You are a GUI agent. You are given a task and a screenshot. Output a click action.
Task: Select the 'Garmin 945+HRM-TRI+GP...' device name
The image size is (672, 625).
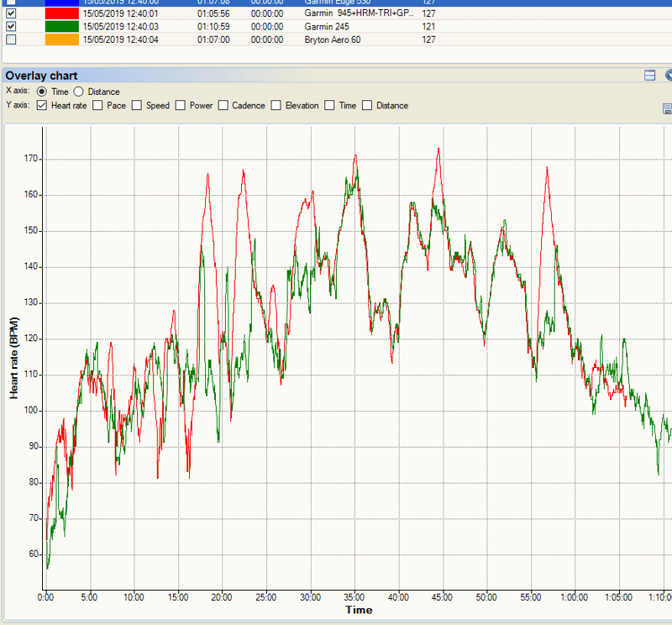(360, 13)
